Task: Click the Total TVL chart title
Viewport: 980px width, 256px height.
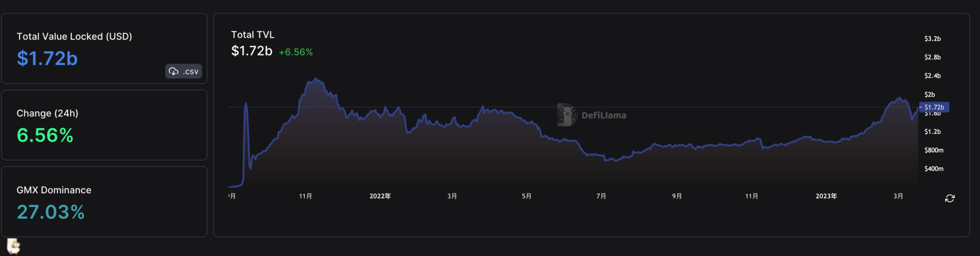Action: [x=253, y=35]
